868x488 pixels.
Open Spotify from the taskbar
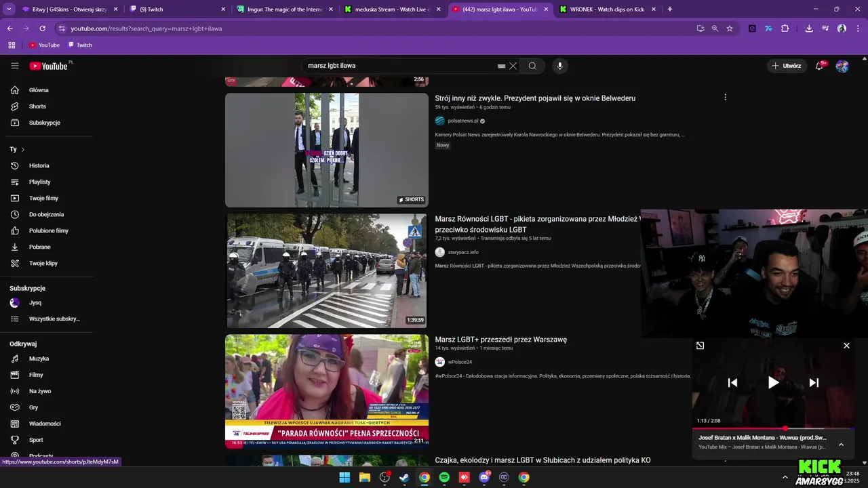tap(444, 477)
